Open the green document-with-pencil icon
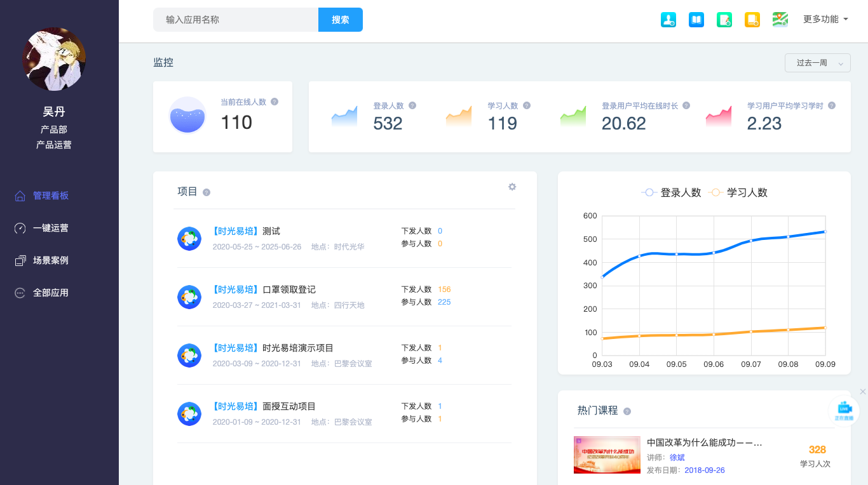 (x=724, y=20)
